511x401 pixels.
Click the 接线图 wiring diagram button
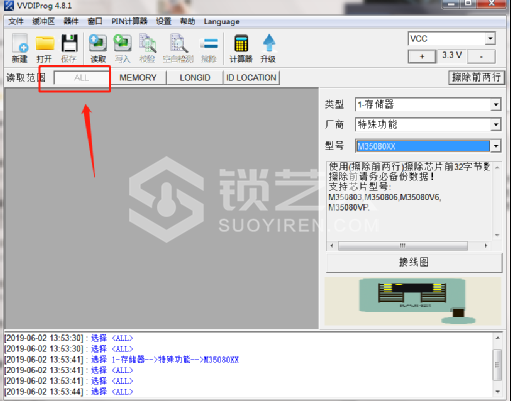414,262
